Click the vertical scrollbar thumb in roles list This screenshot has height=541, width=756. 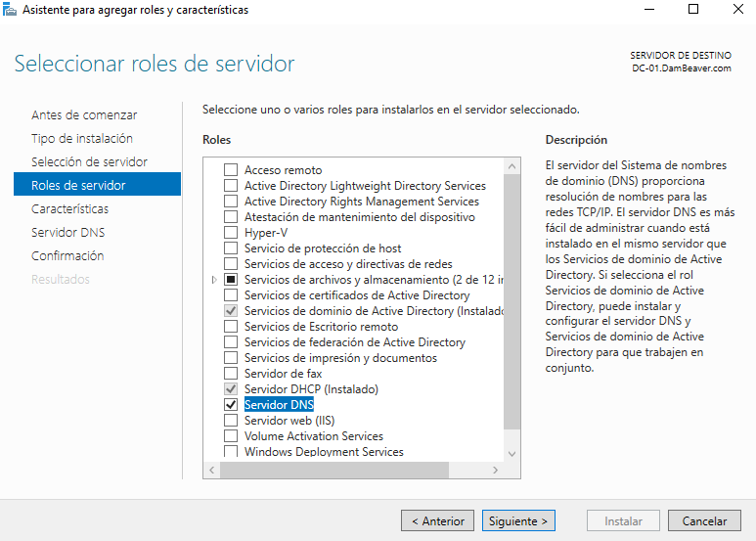tap(512, 301)
